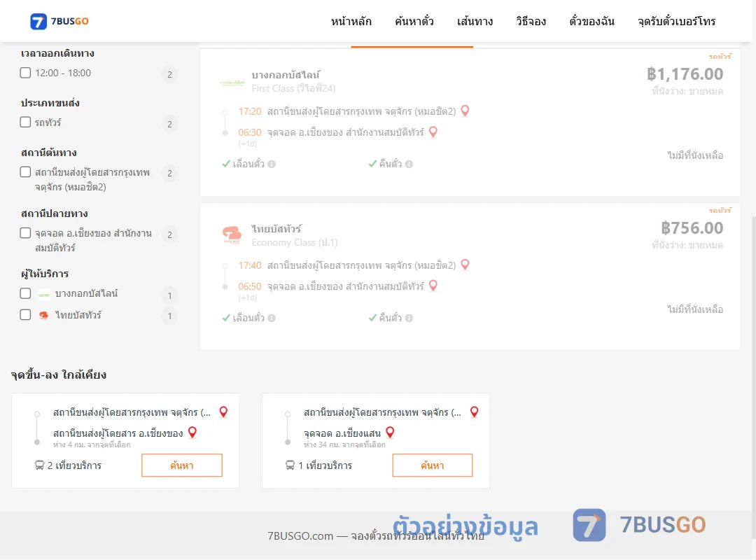Show เลื่อนตั๋ว info icon in บางกอกบัสไลน์ card
This screenshot has width=756, height=560.
tap(272, 164)
